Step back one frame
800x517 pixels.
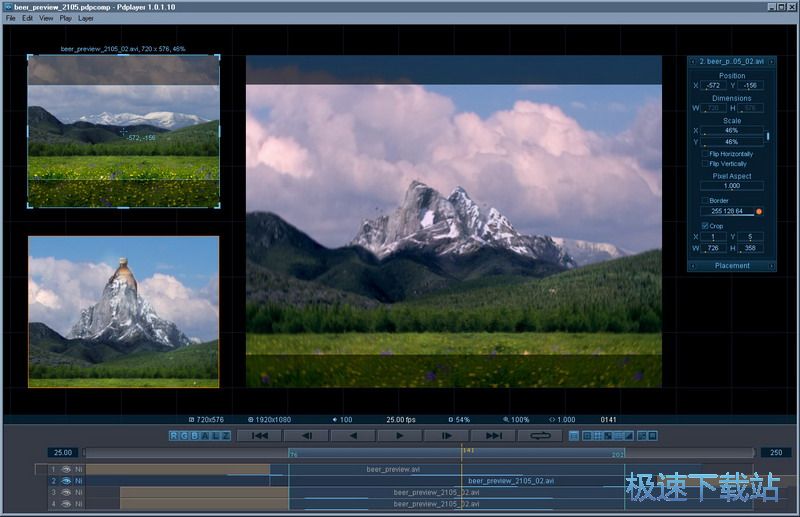pyautogui.click(x=308, y=436)
